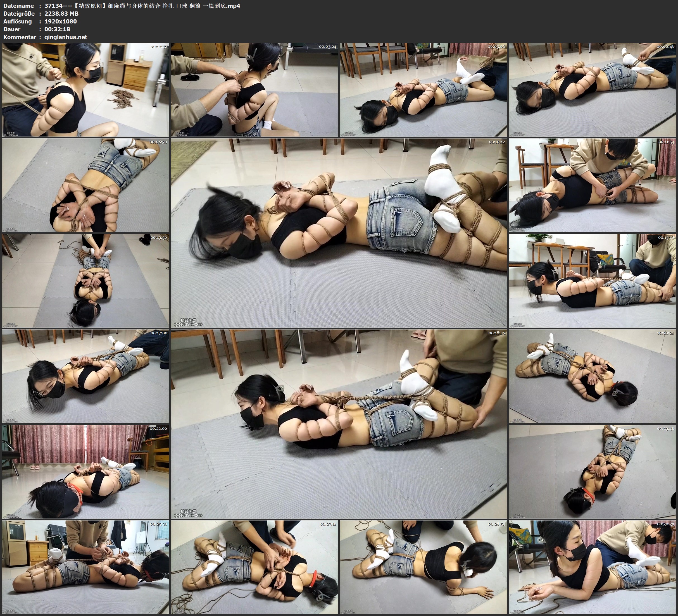Click the thumbnail timestamped 00:01:42

click(85, 89)
